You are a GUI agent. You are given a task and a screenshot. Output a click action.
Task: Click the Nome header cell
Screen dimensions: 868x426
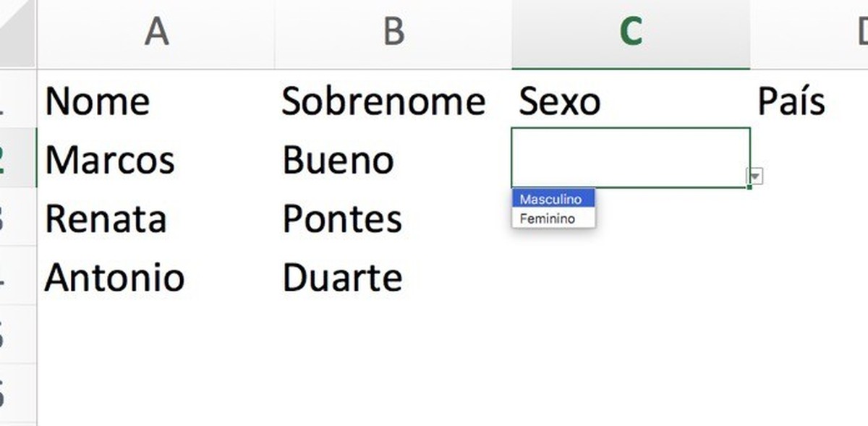click(98, 101)
